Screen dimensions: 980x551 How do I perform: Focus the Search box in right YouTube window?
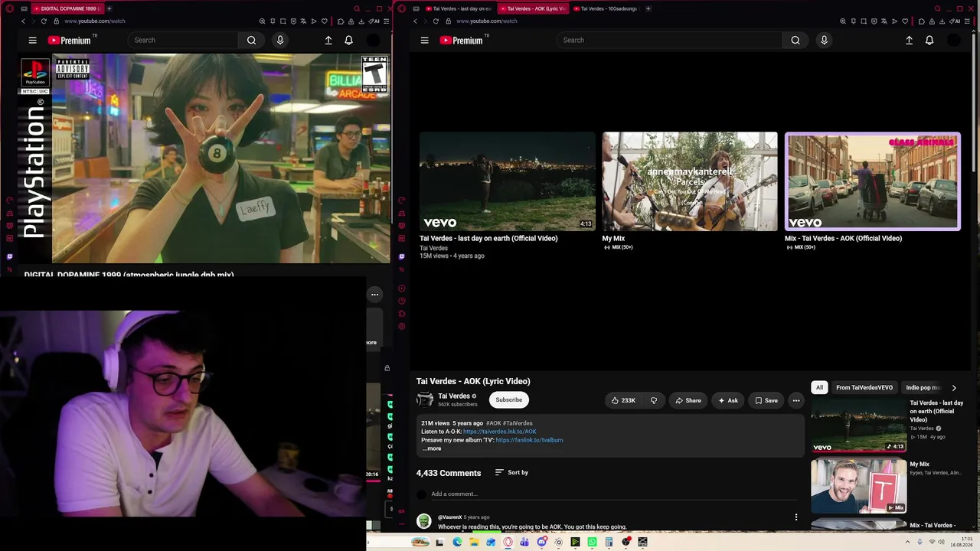click(669, 40)
